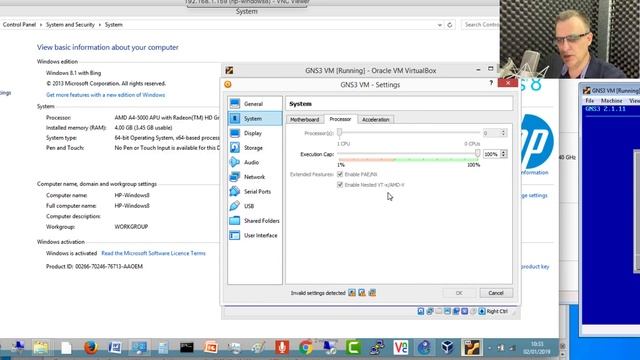640x360 pixels.
Task: Switch to the Processor tab
Action: coord(340,119)
